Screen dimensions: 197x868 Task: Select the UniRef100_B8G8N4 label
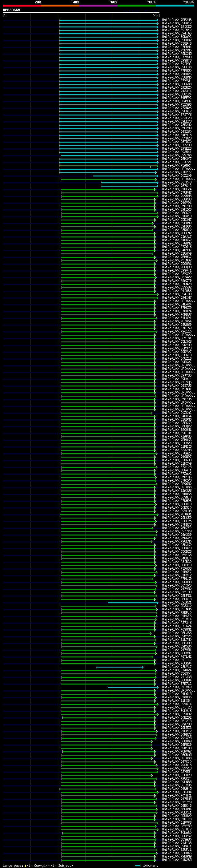coord(177,809)
